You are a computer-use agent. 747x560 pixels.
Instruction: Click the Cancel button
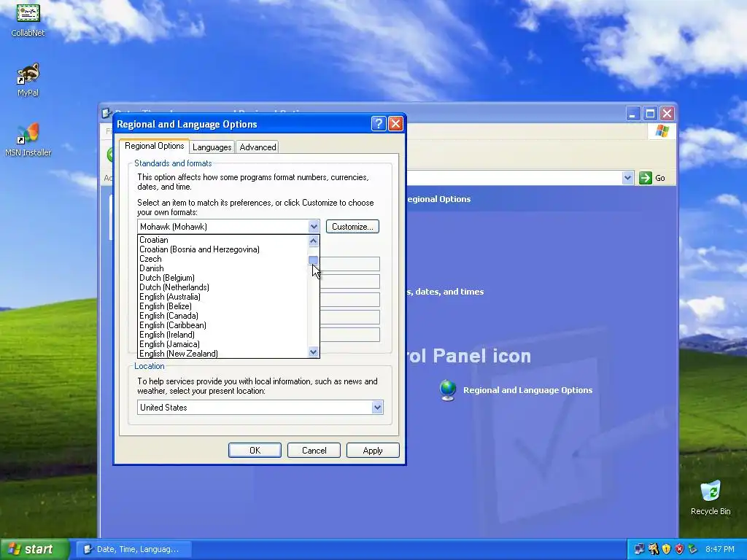point(314,451)
